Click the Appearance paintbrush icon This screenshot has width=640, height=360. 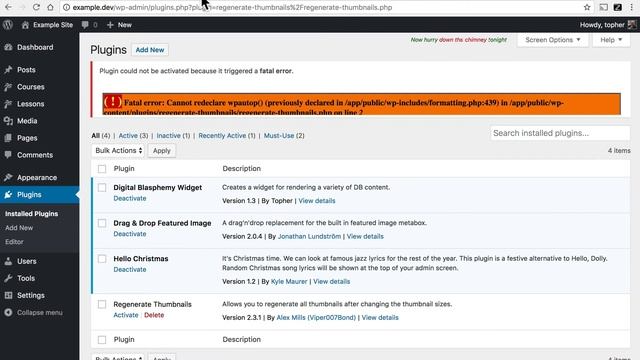pyautogui.click(x=9, y=178)
